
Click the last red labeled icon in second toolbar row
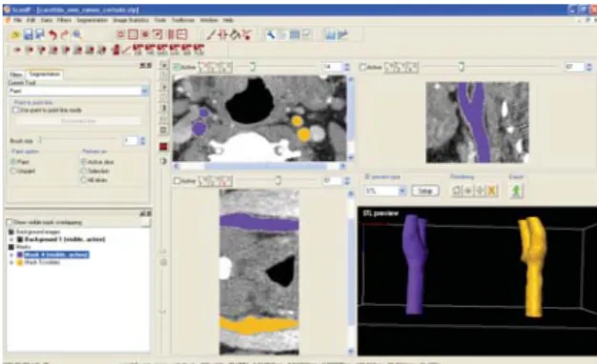(198, 50)
